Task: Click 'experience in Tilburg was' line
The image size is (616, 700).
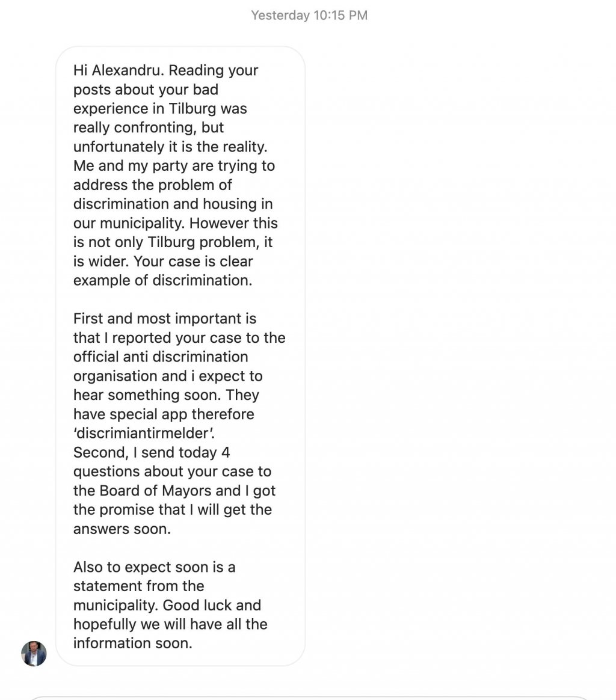Action: point(160,108)
